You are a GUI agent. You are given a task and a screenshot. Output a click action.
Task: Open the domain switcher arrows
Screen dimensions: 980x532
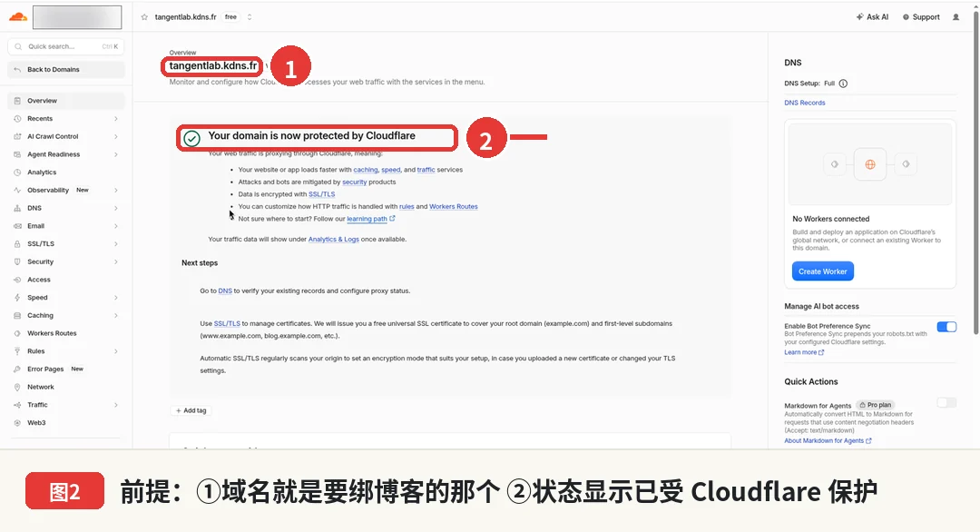point(250,17)
